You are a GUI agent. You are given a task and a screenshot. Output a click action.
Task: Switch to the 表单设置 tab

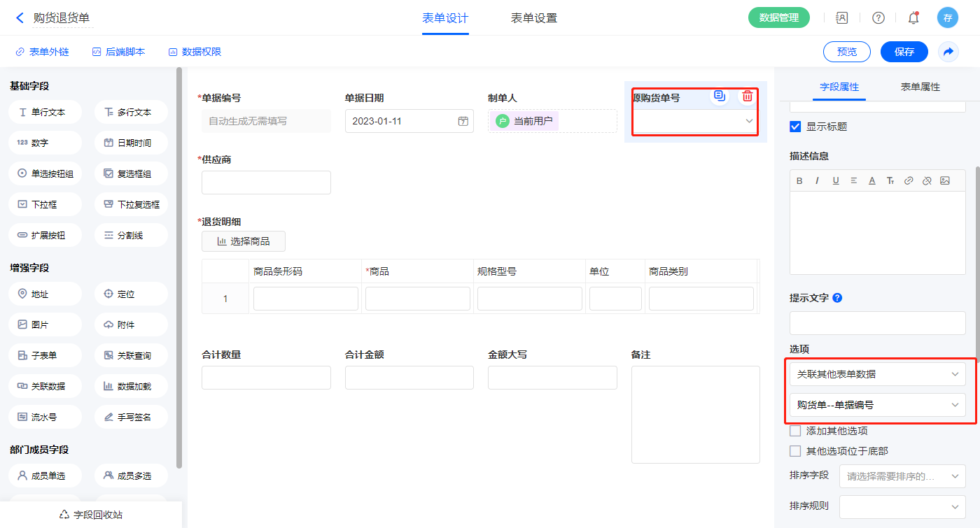coord(533,18)
